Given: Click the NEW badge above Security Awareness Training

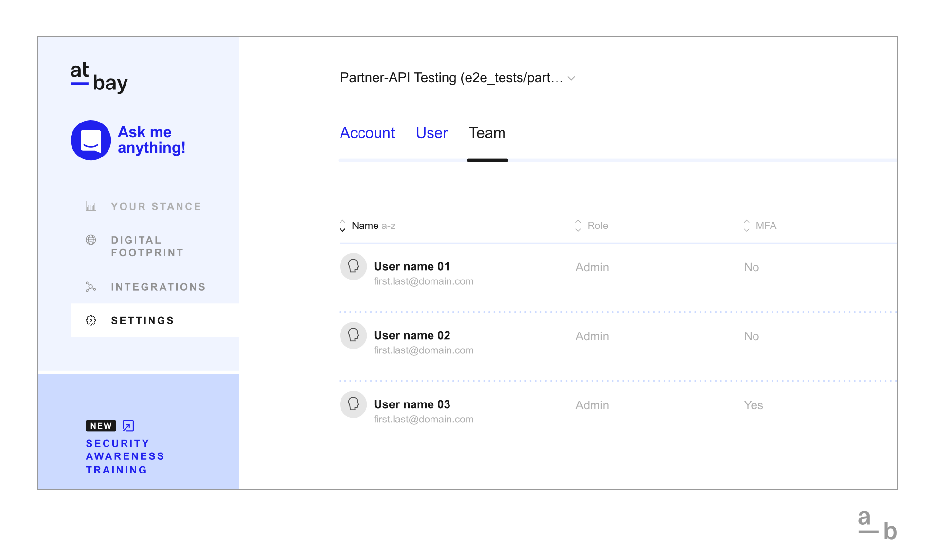Looking at the screenshot, I should click(101, 426).
